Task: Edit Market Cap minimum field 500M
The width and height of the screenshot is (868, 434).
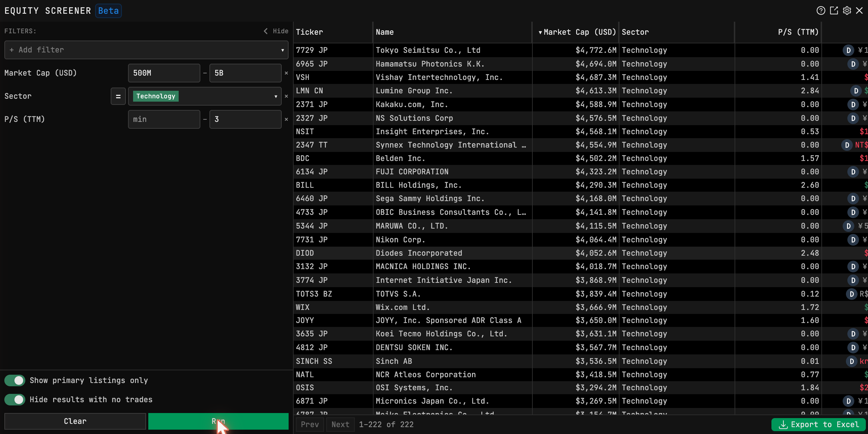Action: point(164,73)
